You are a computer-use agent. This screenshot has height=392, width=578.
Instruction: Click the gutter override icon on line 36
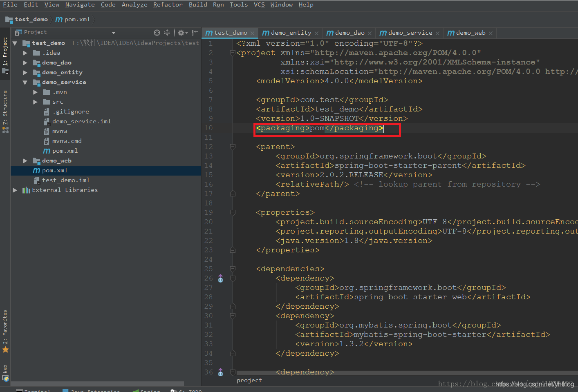pyautogui.click(x=221, y=372)
